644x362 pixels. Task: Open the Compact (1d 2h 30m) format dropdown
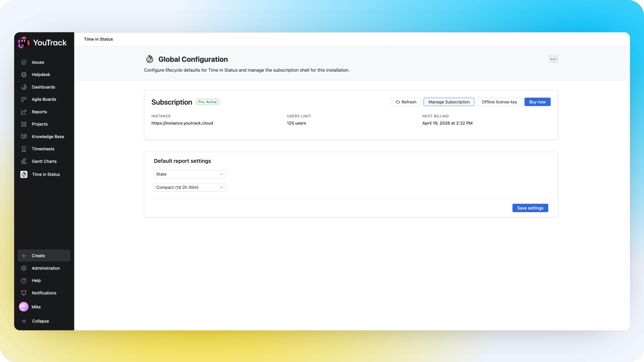pyautogui.click(x=190, y=187)
